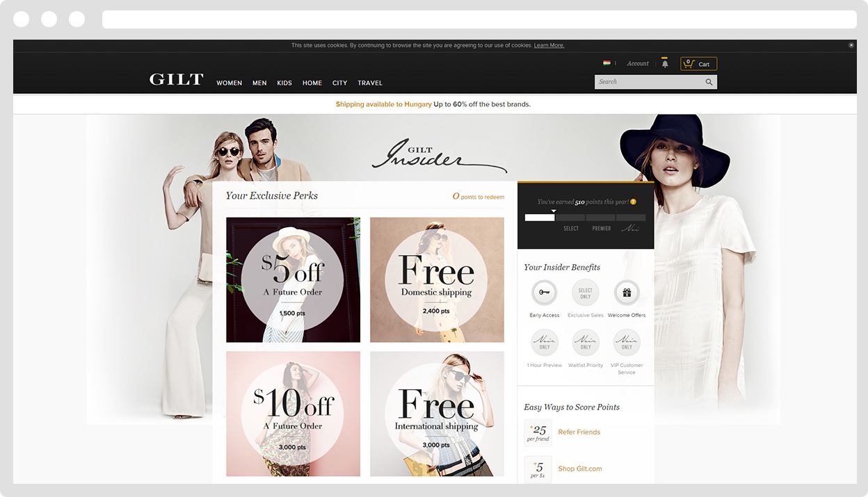Click the Shop Gilt.com link

(580, 469)
